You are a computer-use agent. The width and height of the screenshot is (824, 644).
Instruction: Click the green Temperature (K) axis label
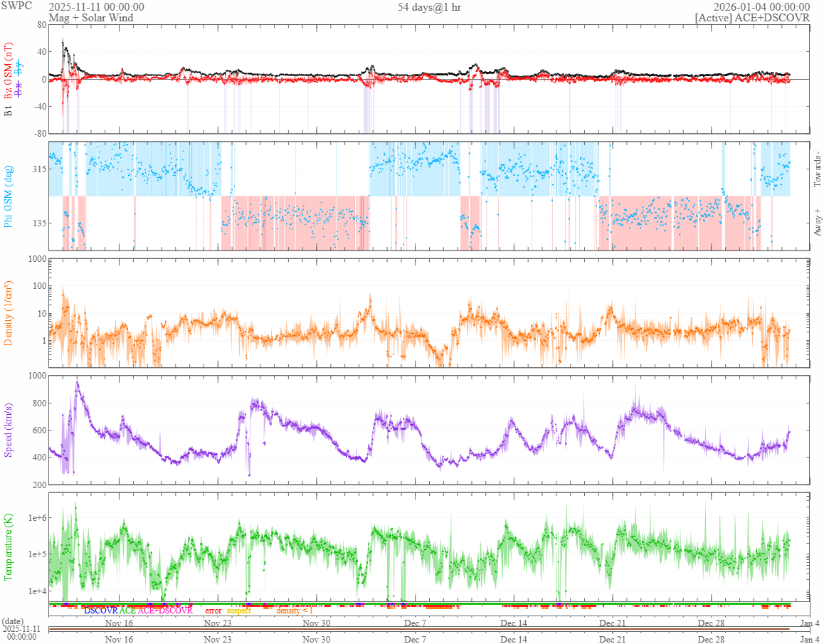click(x=9, y=547)
